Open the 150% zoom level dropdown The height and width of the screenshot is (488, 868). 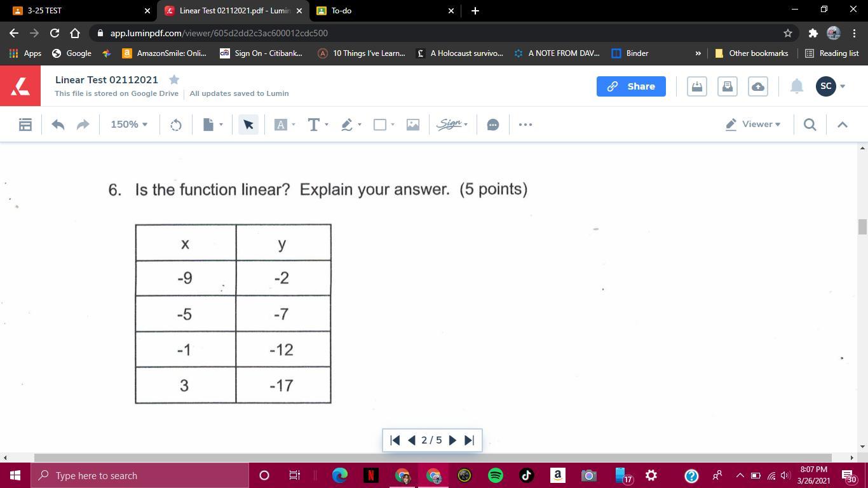coord(128,124)
